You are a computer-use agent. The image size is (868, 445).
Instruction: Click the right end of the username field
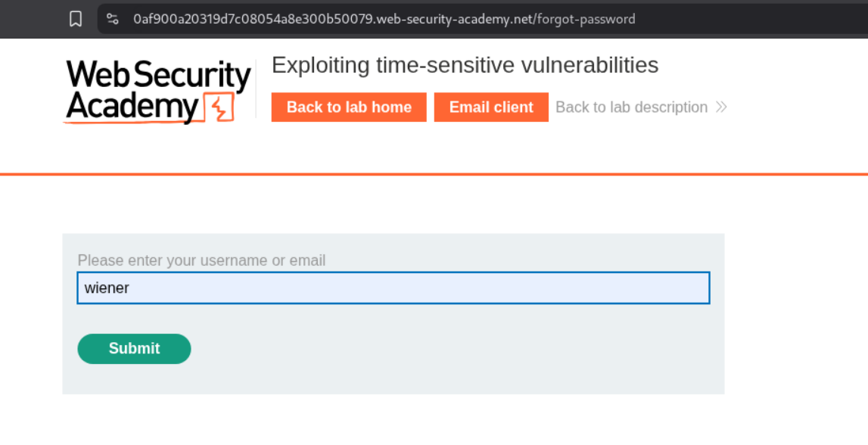point(696,288)
